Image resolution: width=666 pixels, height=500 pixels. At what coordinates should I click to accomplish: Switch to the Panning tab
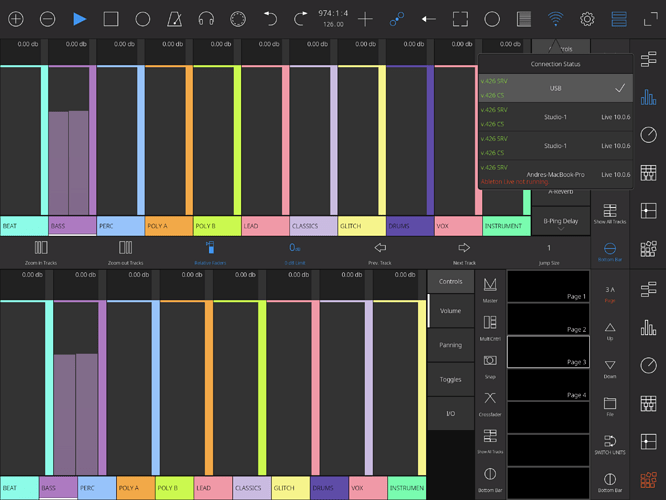click(x=450, y=345)
